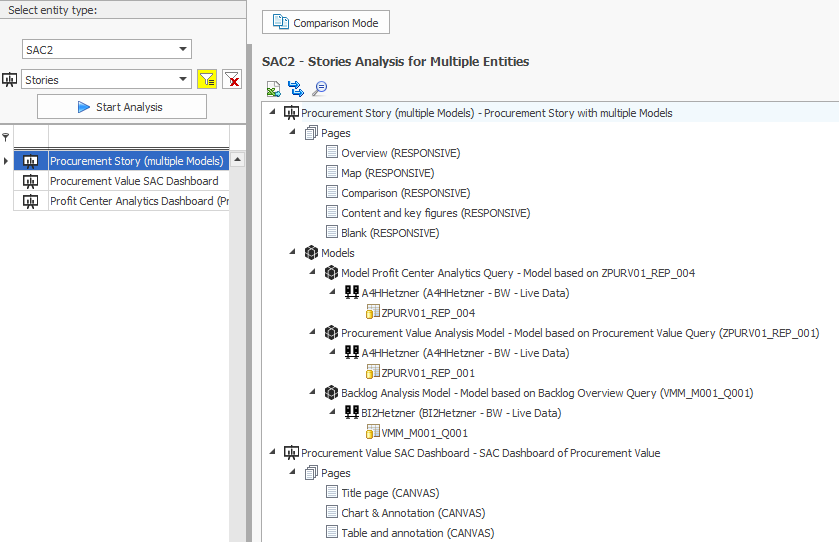Click the yellow filter entities icon

coord(207,80)
